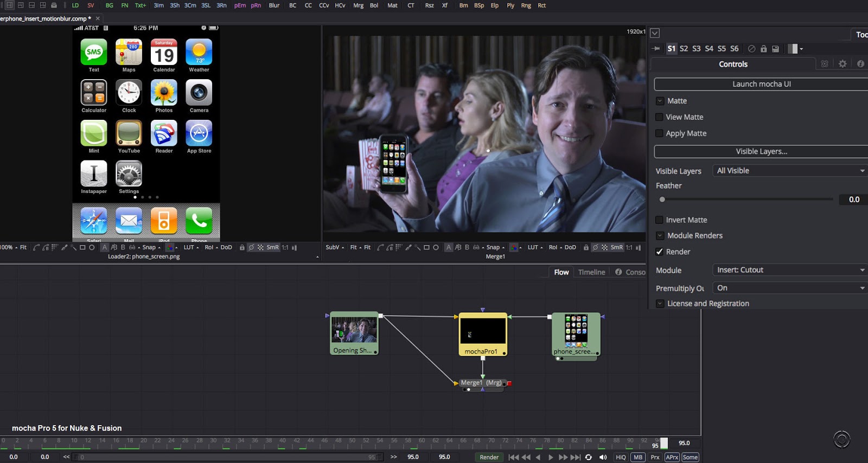This screenshot has width=868, height=463.
Task: Click the current time field beside ruler
Action: 684,443
